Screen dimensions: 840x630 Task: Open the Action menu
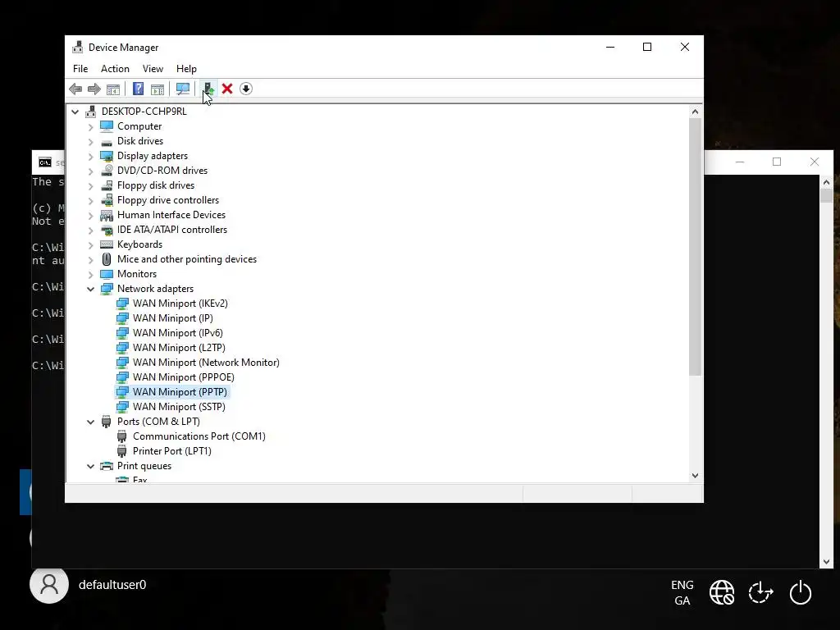pyautogui.click(x=115, y=69)
